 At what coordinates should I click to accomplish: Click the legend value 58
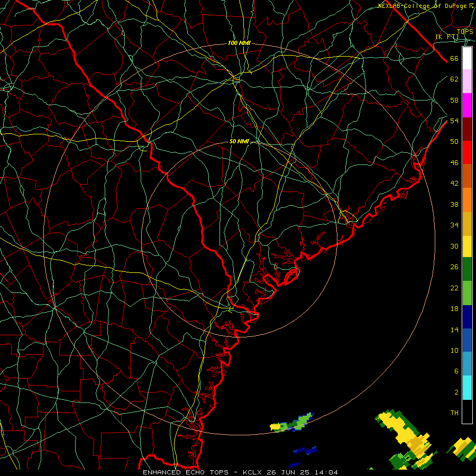point(454,100)
